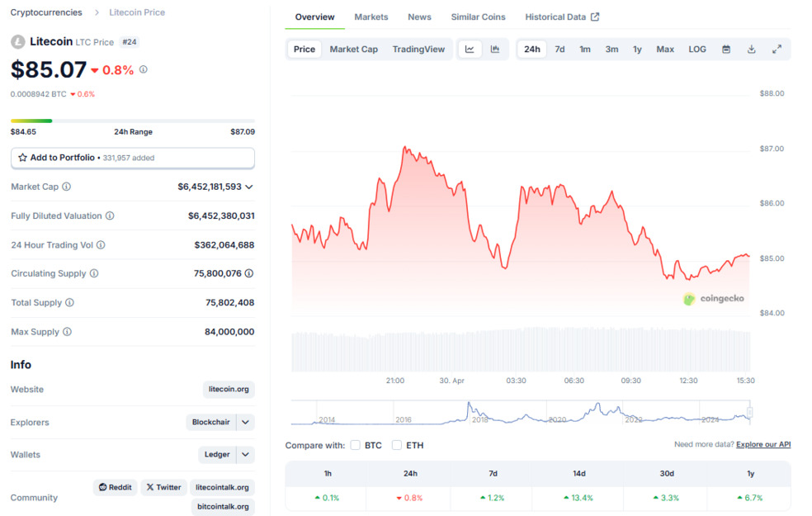Expand chart to fullscreen icon
812x516 pixels.
(777, 50)
